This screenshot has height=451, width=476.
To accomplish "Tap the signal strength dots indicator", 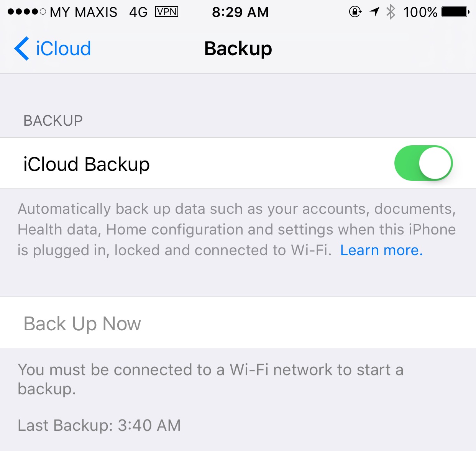I will pyautogui.click(x=27, y=12).
